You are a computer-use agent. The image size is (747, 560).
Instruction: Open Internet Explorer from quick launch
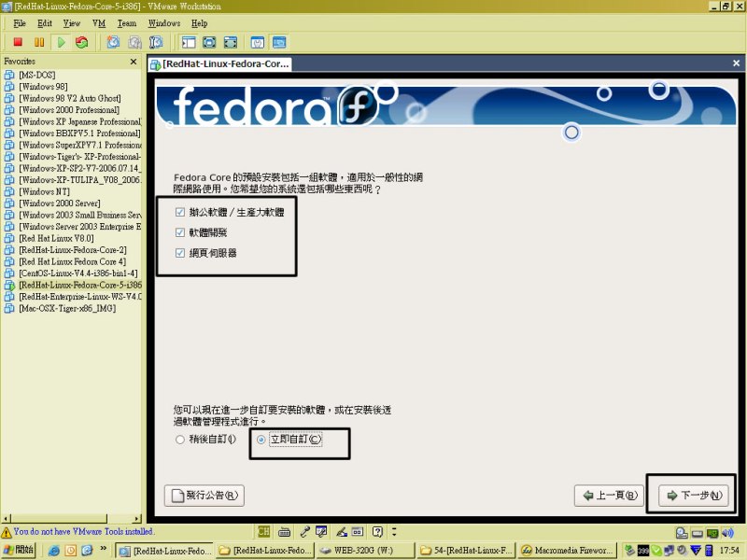pyautogui.click(x=54, y=551)
